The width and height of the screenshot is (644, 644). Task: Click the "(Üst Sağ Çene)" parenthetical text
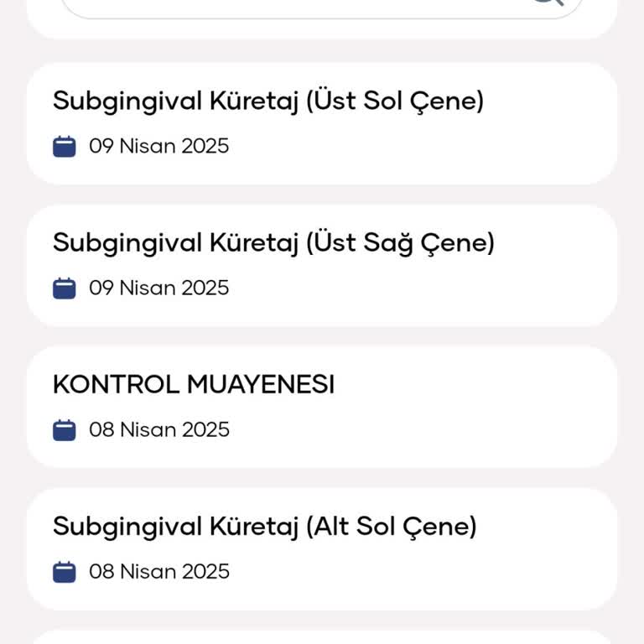[400, 243]
